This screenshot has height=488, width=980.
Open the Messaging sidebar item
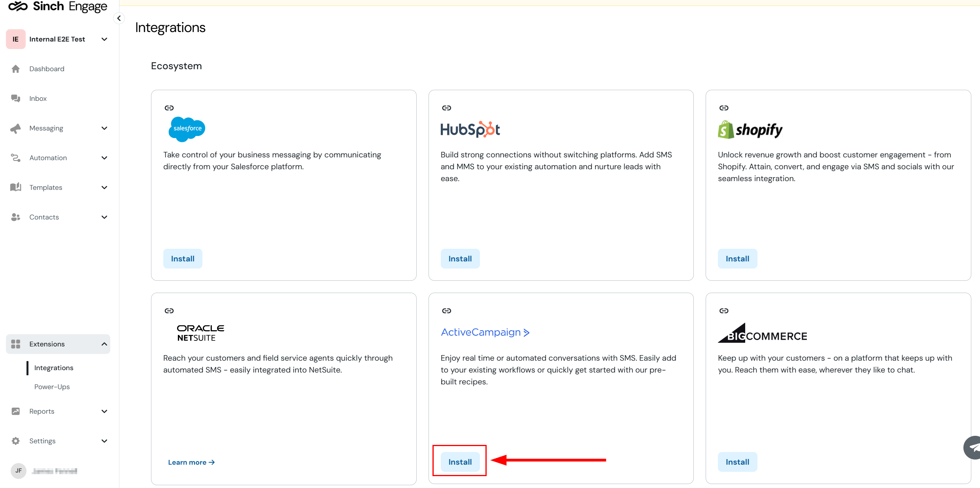58,128
